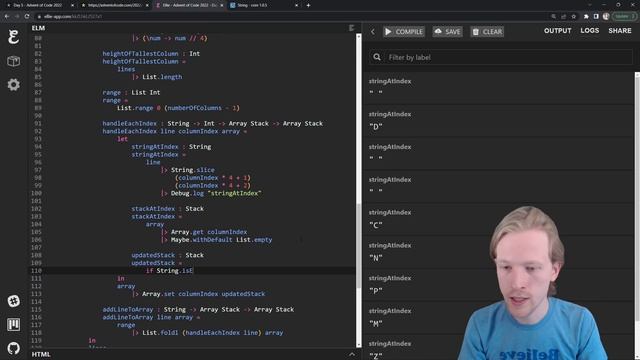Screen dimensions: 640x360
Task: Click the zoom magnifier icon in address bar
Action: 553,16
